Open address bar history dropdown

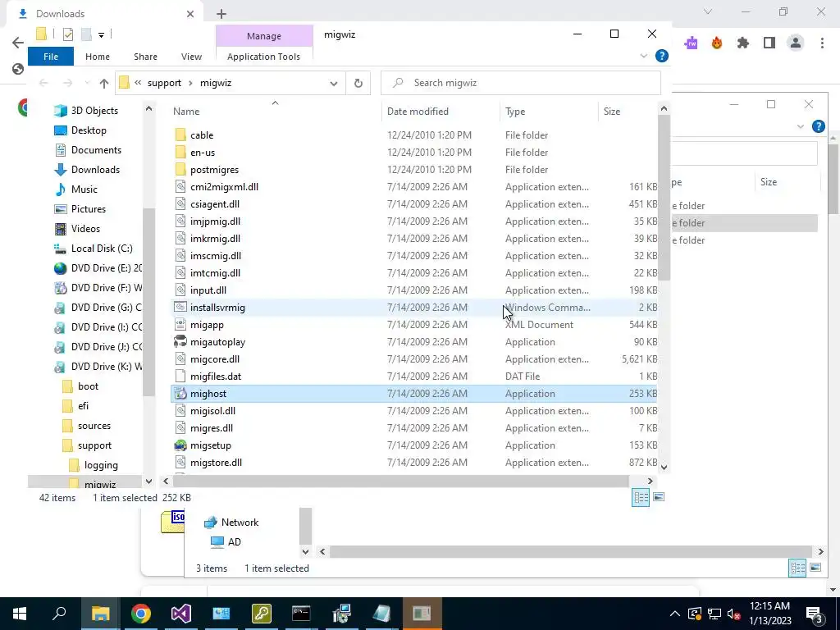(x=334, y=83)
